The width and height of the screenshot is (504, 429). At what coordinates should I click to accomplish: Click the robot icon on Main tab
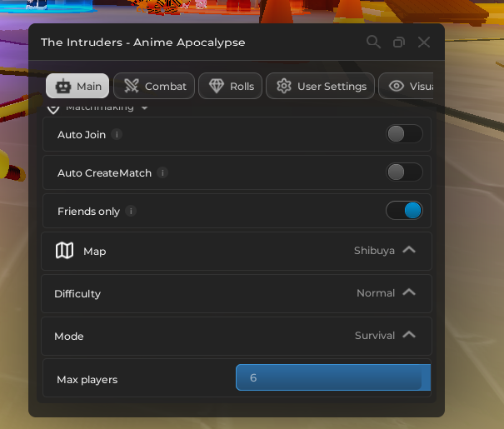pos(63,86)
